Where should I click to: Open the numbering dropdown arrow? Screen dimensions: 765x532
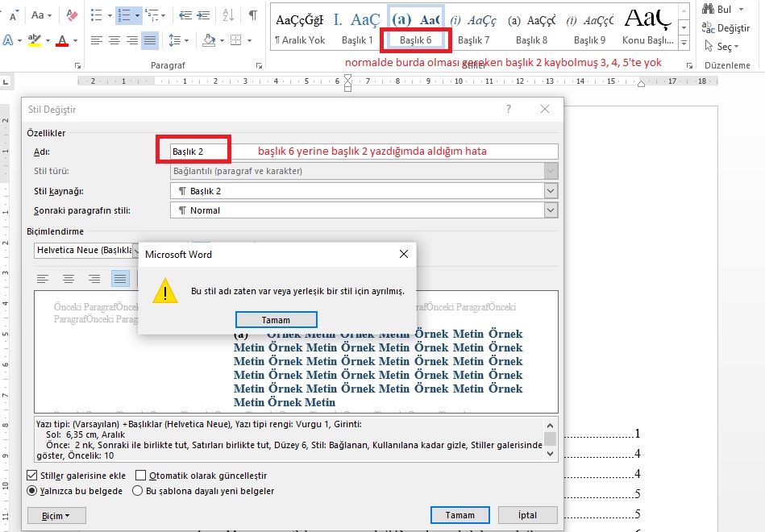pos(137,15)
